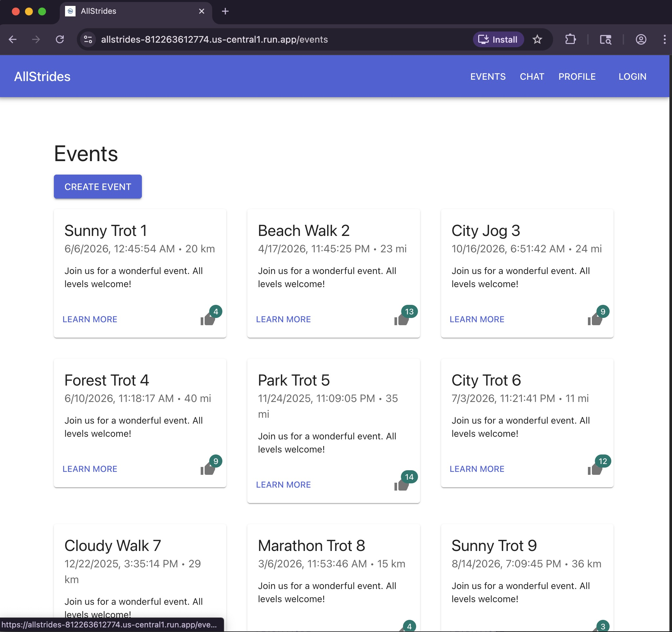Thumbs-up the Forest Trot 4 card
Viewport: 672px width, 632px height.
(208, 469)
